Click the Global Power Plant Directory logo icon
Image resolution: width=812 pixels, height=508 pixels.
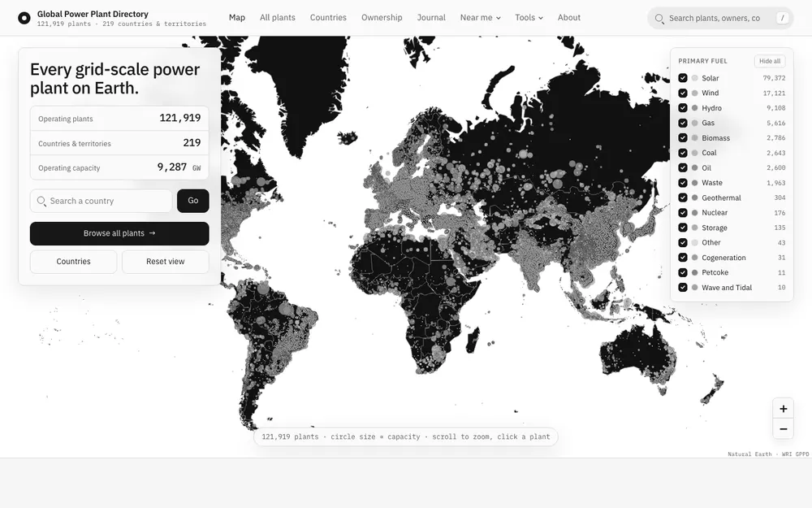[24, 18]
